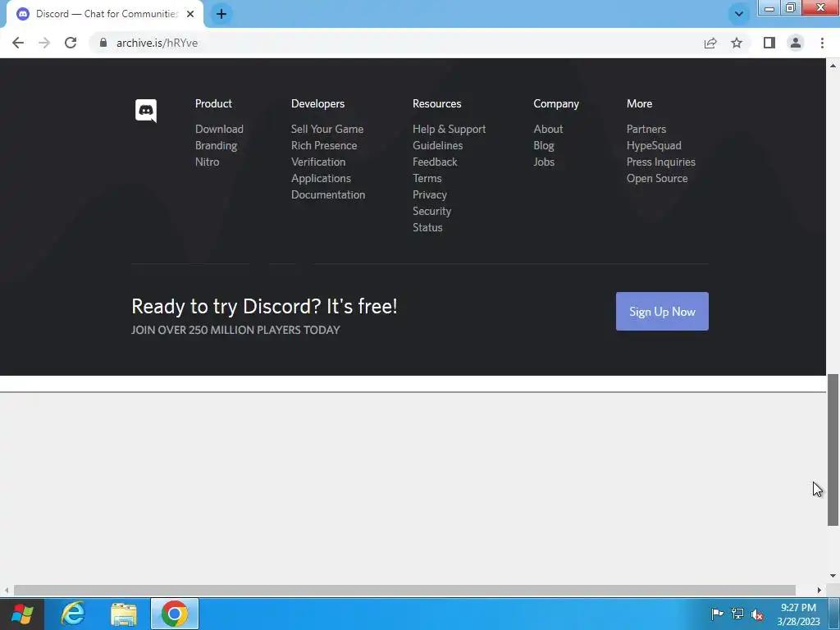Click the horizontal scrollbar thumb

click(x=404, y=590)
